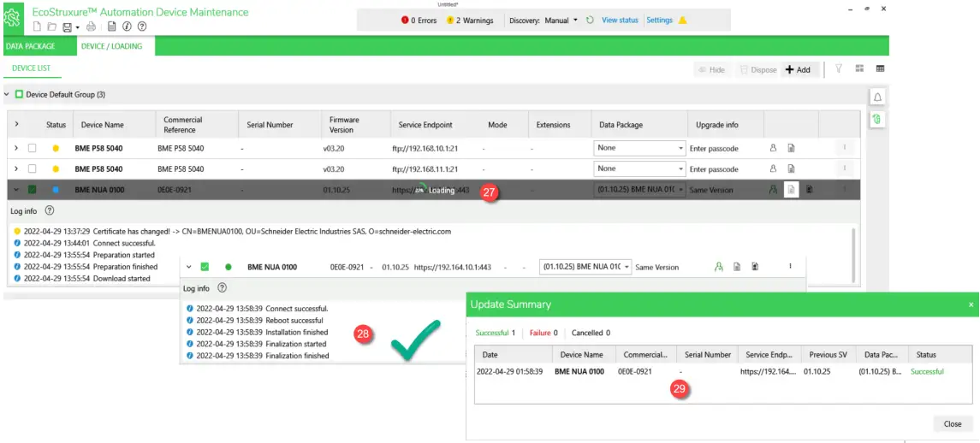Open the information (i) icon in the toolbar
This screenshot has width=980, height=443.
(127, 27)
